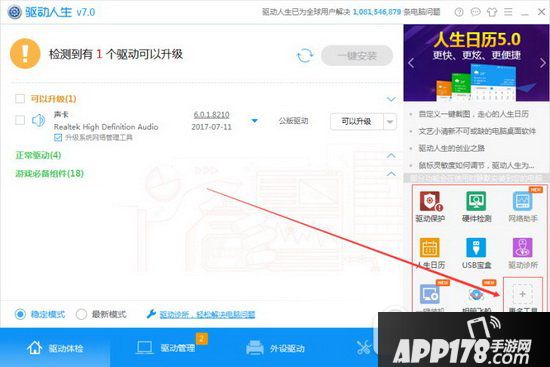
Task: Open news link 自定义一键截图
Action: click(x=474, y=114)
